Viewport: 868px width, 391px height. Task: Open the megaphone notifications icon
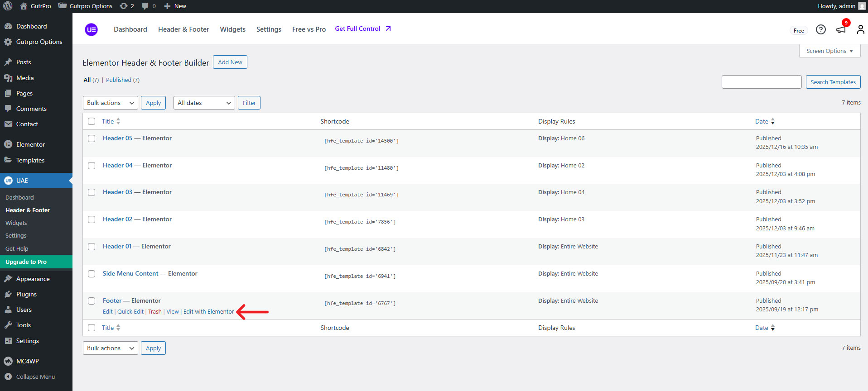(841, 29)
